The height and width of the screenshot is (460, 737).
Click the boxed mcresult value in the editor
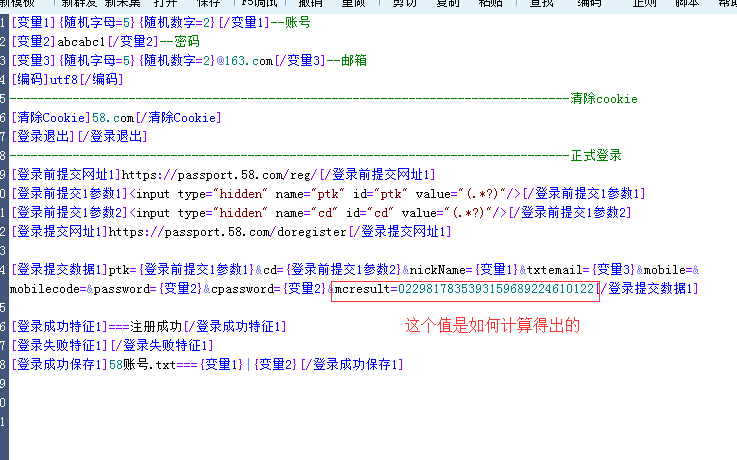point(464,289)
